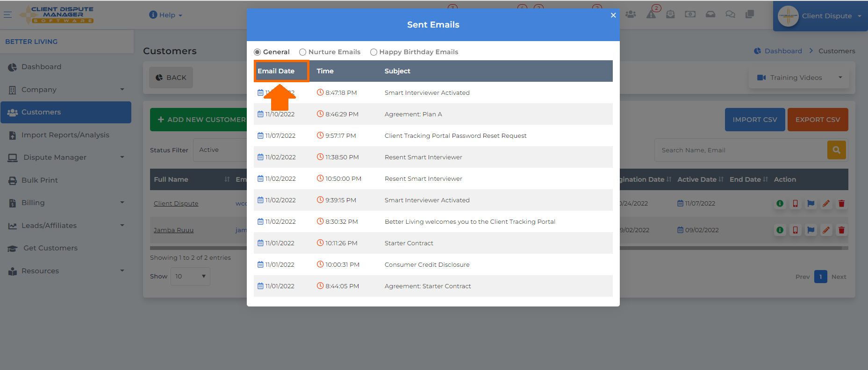Click the pencil edit icon in Client Dispute row
The height and width of the screenshot is (370, 868).
click(826, 203)
